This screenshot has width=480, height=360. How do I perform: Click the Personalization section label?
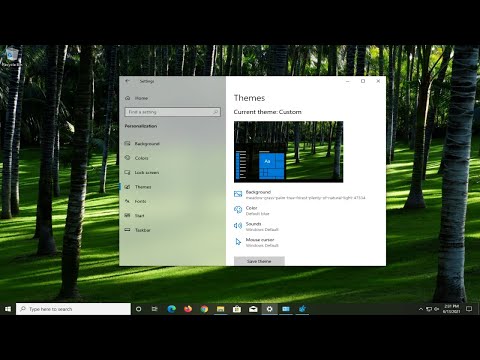coord(141,126)
